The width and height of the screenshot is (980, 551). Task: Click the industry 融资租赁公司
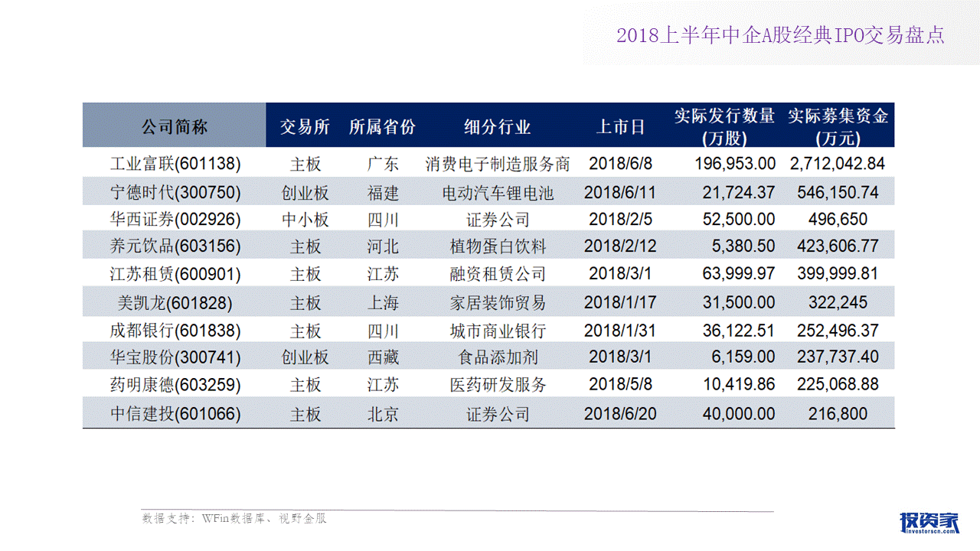(498, 274)
